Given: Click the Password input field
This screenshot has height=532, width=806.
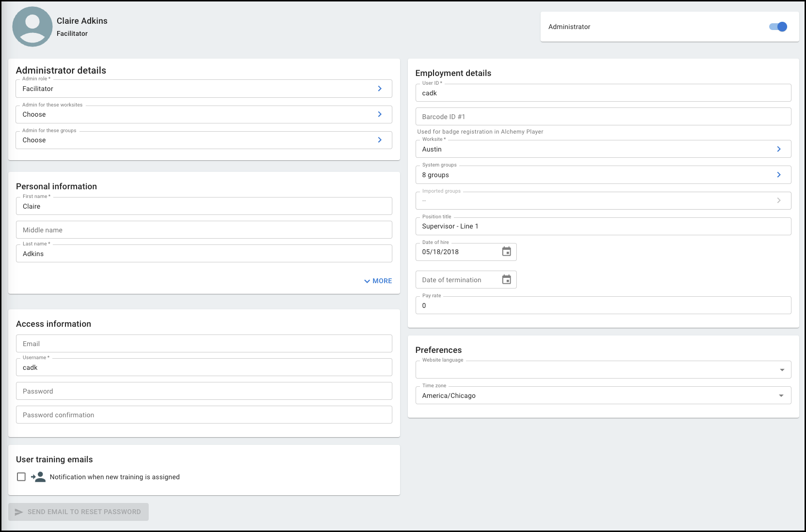Looking at the screenshot, I should click(204, 391).
